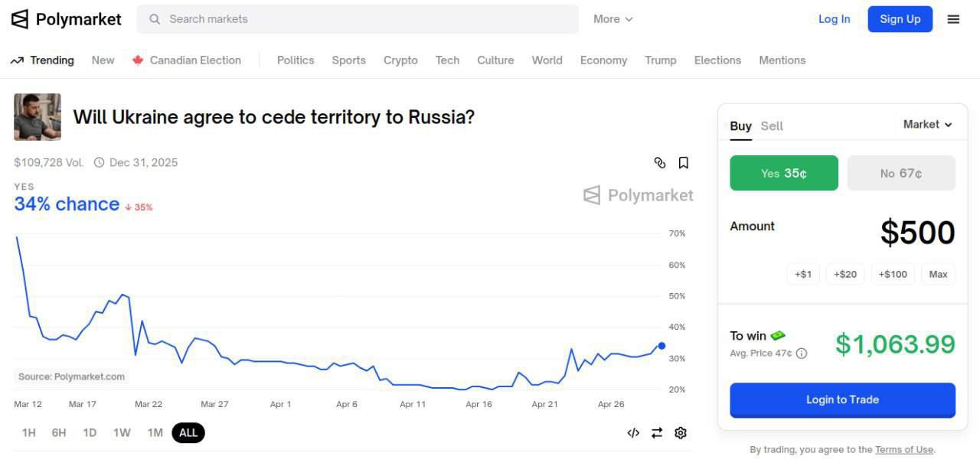
Task: Switch chart range to 1W
Action: pos(122,433)
